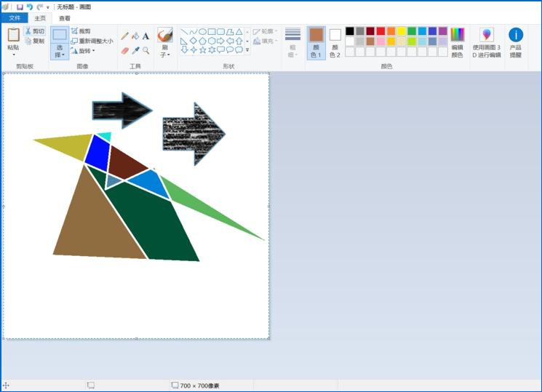Select the 颜色 1 foreground color box

coord(316,43)
